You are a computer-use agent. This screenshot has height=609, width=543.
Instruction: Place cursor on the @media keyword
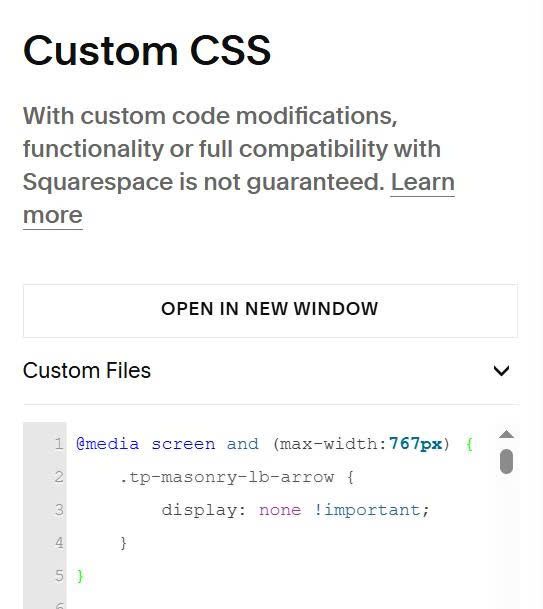click(x=108, y=444)
